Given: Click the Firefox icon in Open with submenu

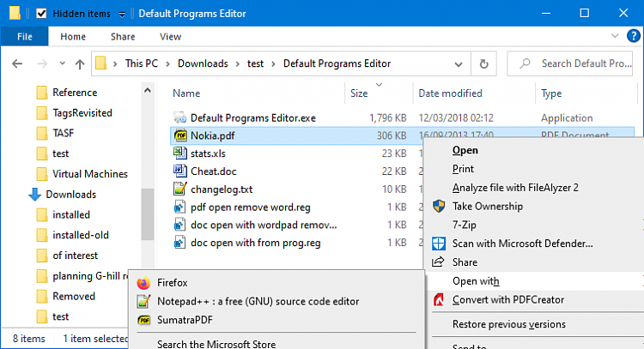Looking at the screenshot, I should click(143, 282).
